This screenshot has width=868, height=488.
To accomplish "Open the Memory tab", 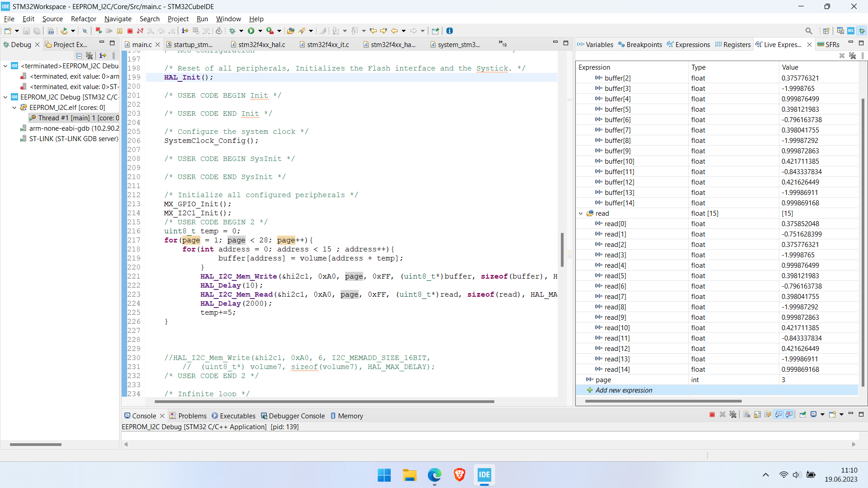I will [346, 416].
